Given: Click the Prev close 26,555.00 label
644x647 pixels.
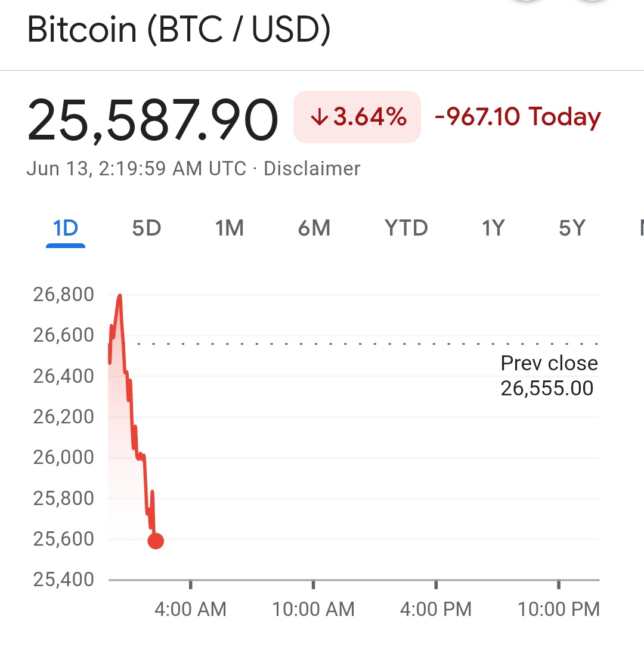Looking at the screenshot, I should [548, 376].
